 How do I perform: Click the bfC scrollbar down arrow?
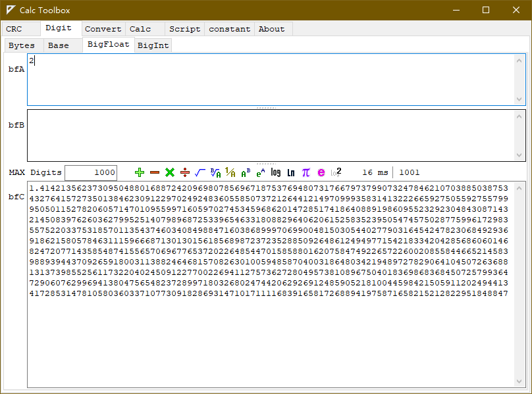coord(519,381)
